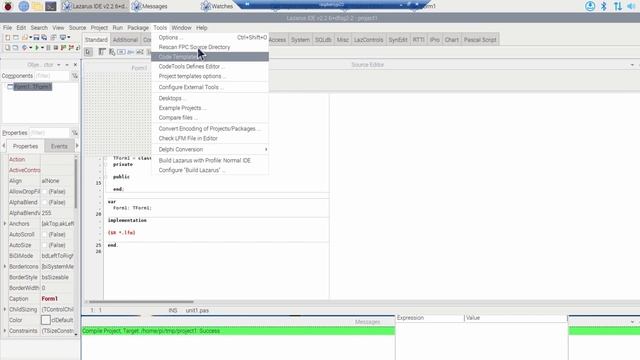Screen dimensions: 640x360
Task: Open CodeTools Defines Editor
Action: pos(210,66)
